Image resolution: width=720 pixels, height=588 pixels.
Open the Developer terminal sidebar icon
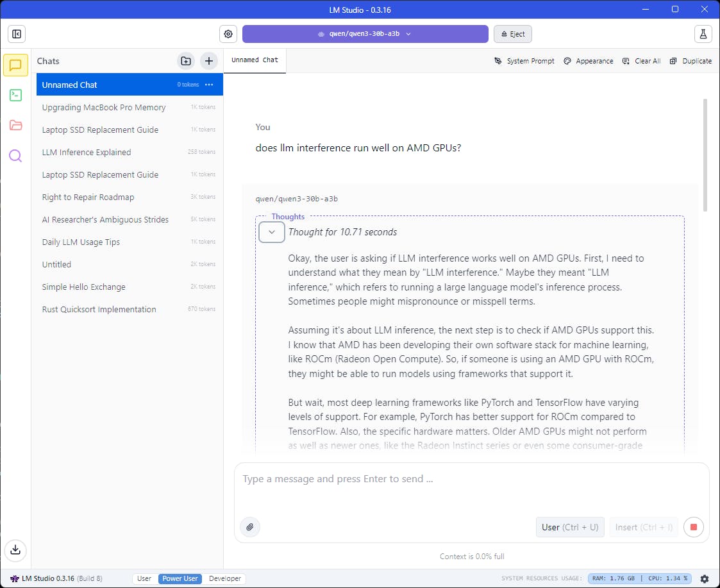click(15, 95)
